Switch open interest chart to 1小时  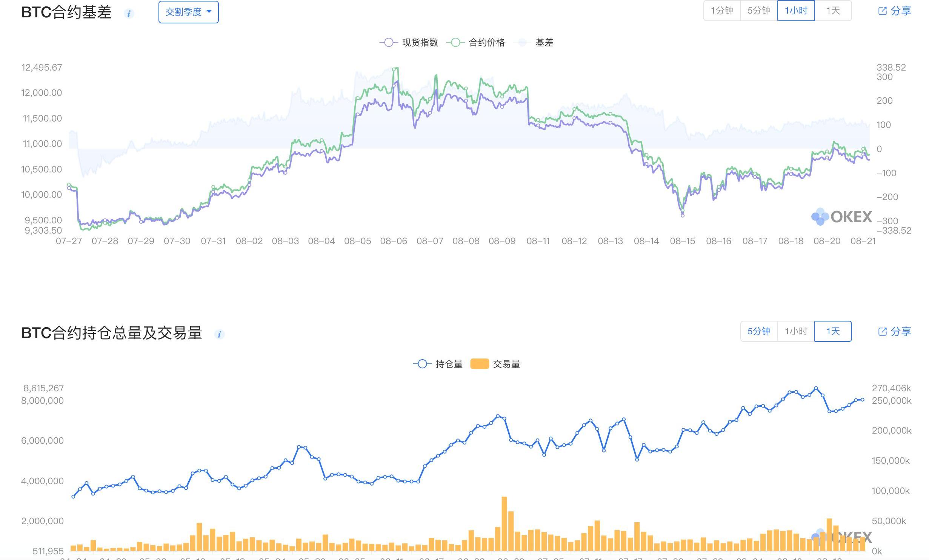(796, 331)
